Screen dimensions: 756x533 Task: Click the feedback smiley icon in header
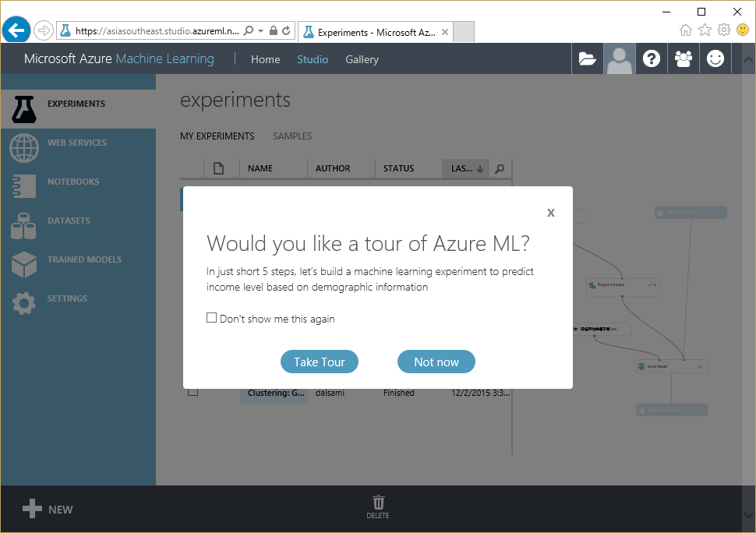(x=715, y=58)
